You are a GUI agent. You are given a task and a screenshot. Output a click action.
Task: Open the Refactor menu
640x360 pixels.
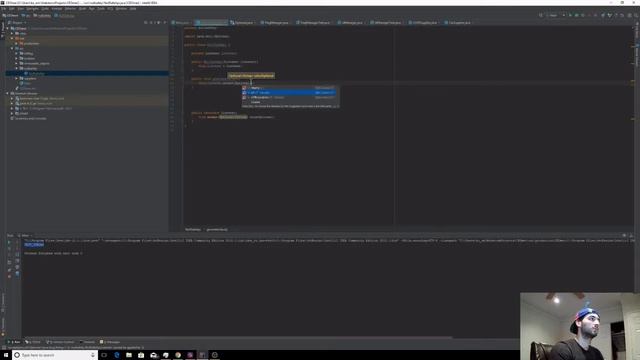point(70,9)
